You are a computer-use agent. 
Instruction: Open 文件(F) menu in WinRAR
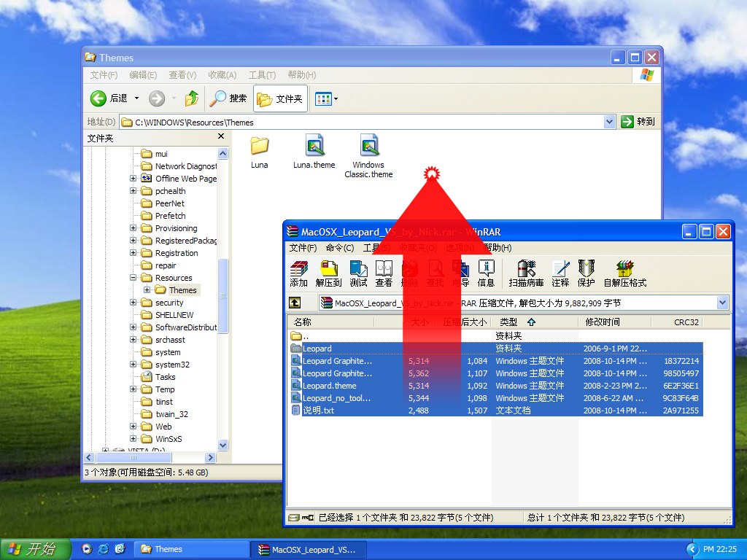pyautogui.click(x=303, y=248)
